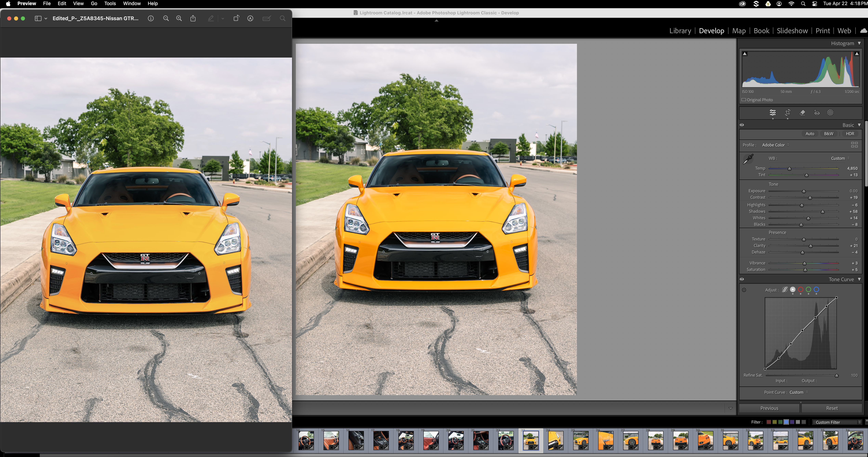Switch to the Library module
Image resolution: width=868 pixels, height=457 pixels.
[x=680, y=31]
